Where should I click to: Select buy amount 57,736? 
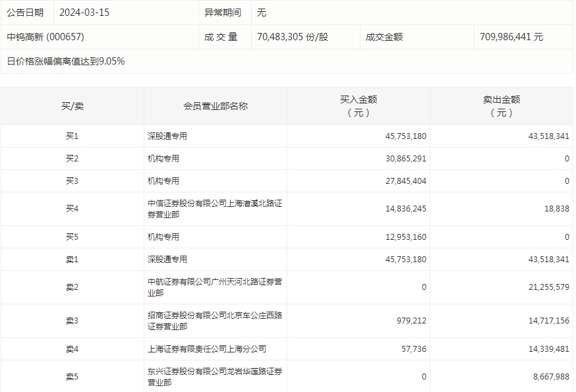tap(414, 349)
